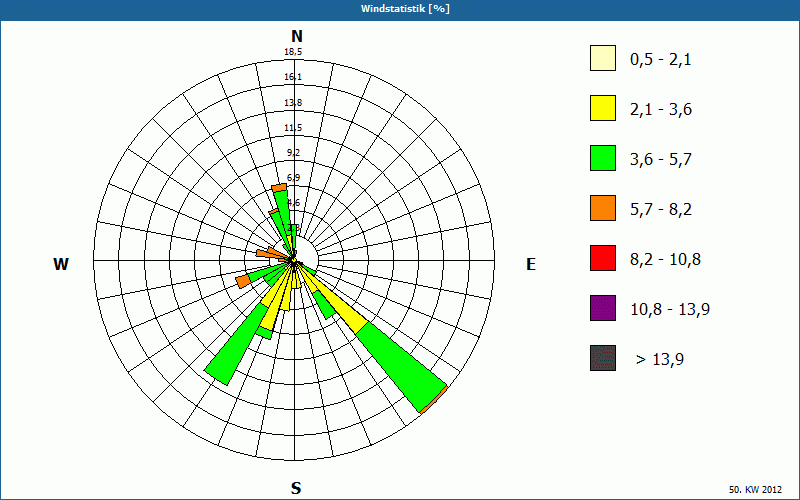Click the '4,6' radial axis value
The height and width of the screenshot is (500, 800).
[x=294, y=203]
